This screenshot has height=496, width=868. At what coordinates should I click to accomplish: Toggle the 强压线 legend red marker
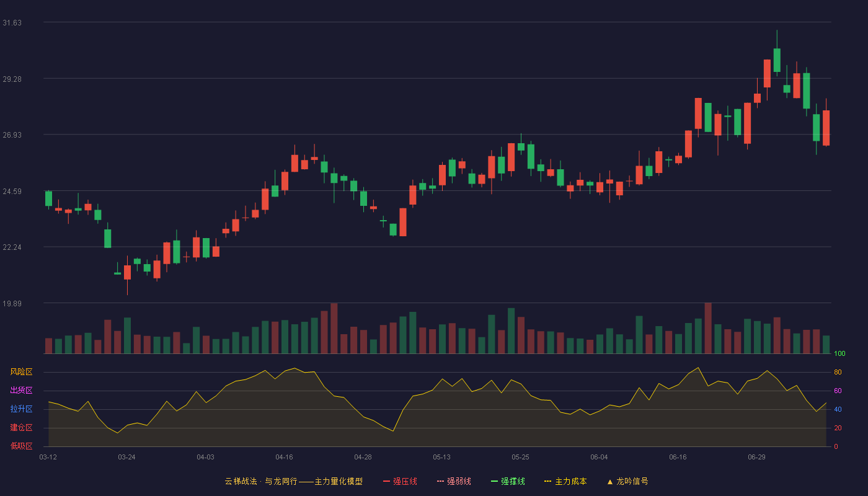(x=386, y=481)
